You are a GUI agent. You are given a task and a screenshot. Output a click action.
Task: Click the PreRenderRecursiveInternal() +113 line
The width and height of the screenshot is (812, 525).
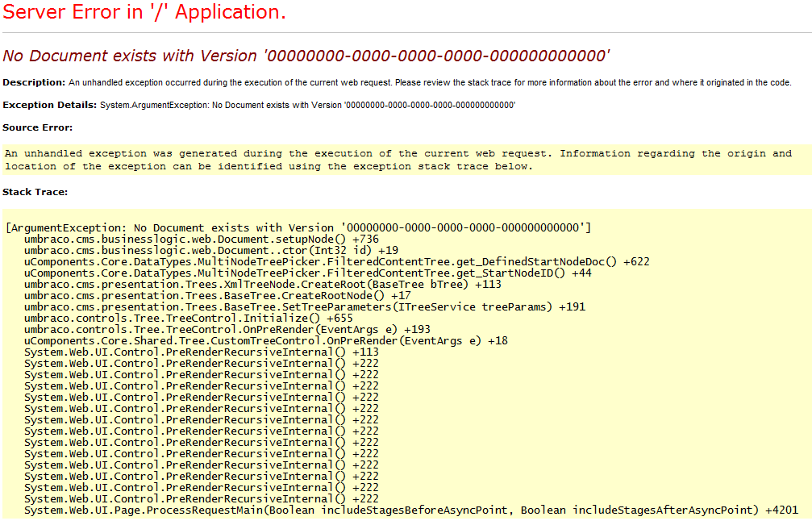(x=202, y=352)
